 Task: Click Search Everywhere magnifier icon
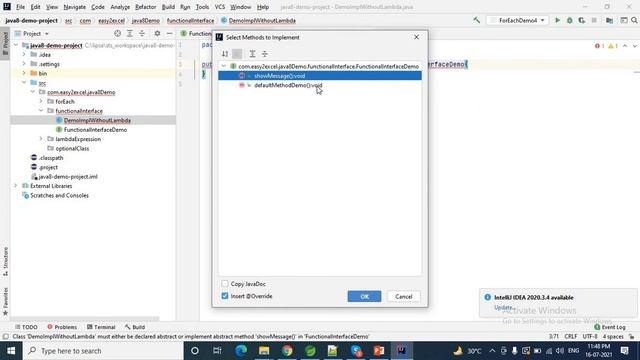coord(634,20)
